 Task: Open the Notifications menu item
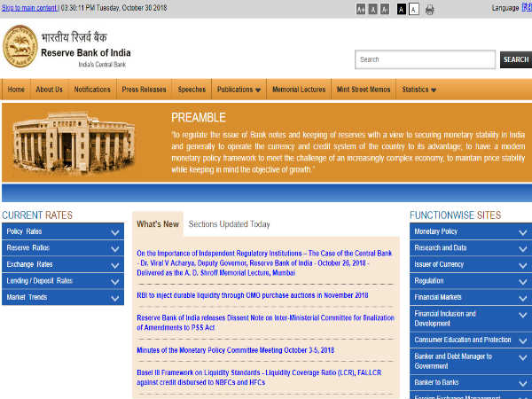(x=92, y=90)
